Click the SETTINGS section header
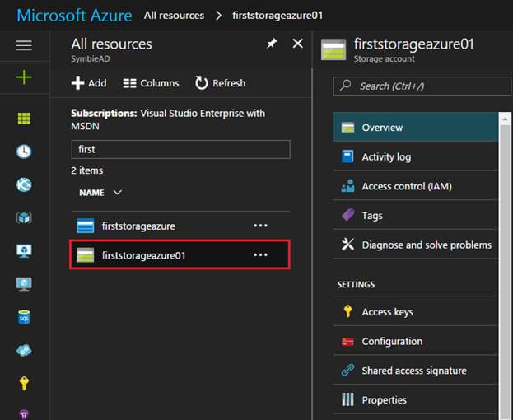Viewport: 513px width, 420px height. pos(356,285)
